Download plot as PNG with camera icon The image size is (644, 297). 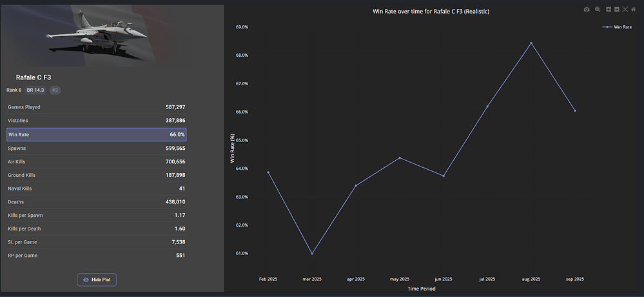click(587, 10)
